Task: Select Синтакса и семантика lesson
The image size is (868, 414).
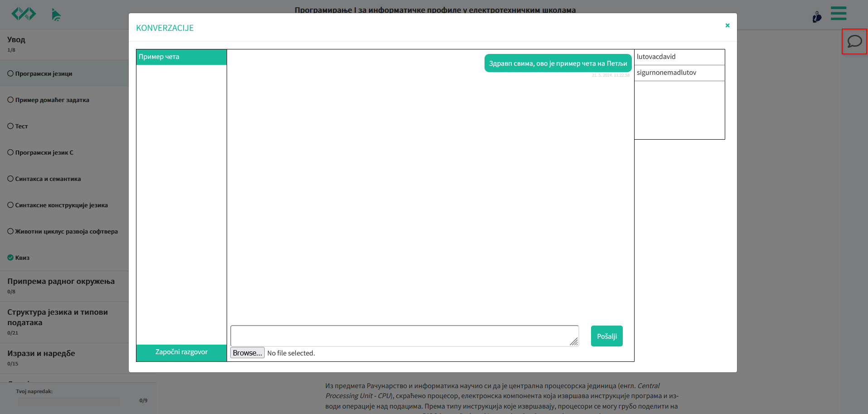Action: click(x=48, y=179)
